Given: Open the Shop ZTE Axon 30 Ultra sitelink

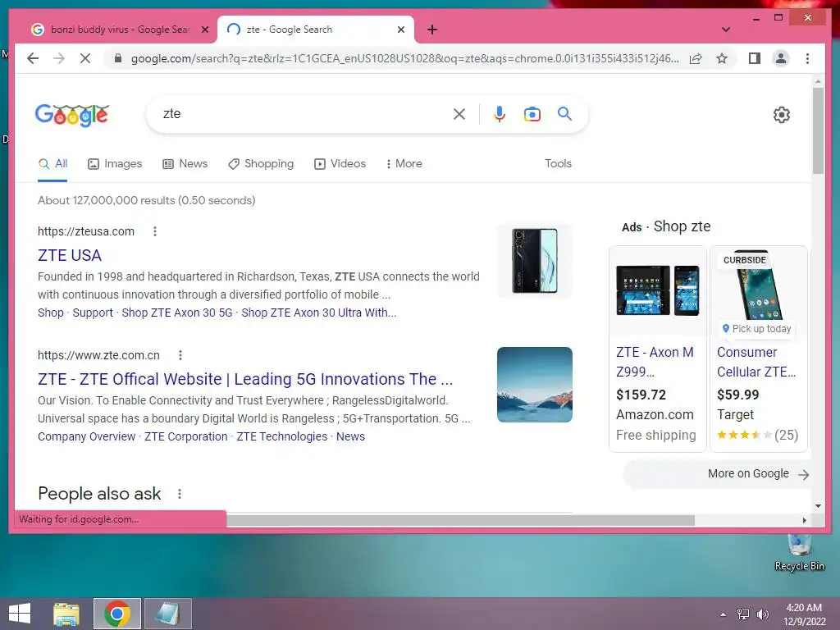Looking at the screenshot, I should (x=319, y=313).
